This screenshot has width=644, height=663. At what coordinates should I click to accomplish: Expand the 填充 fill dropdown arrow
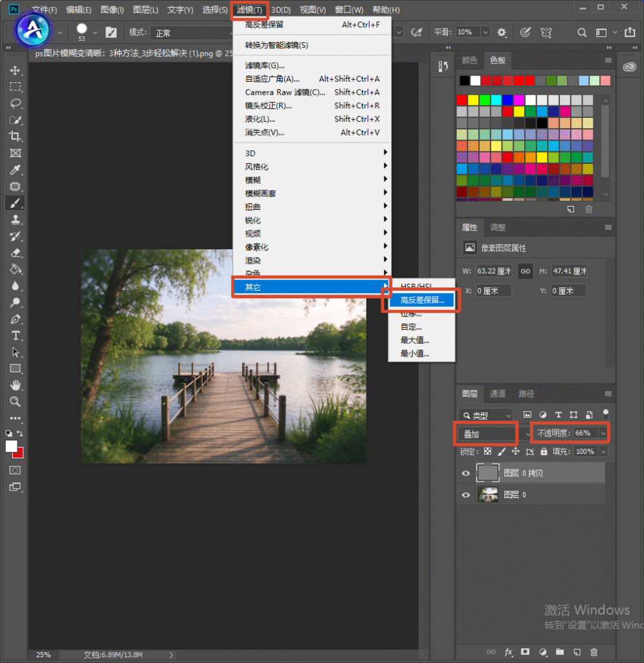(603, 451)
